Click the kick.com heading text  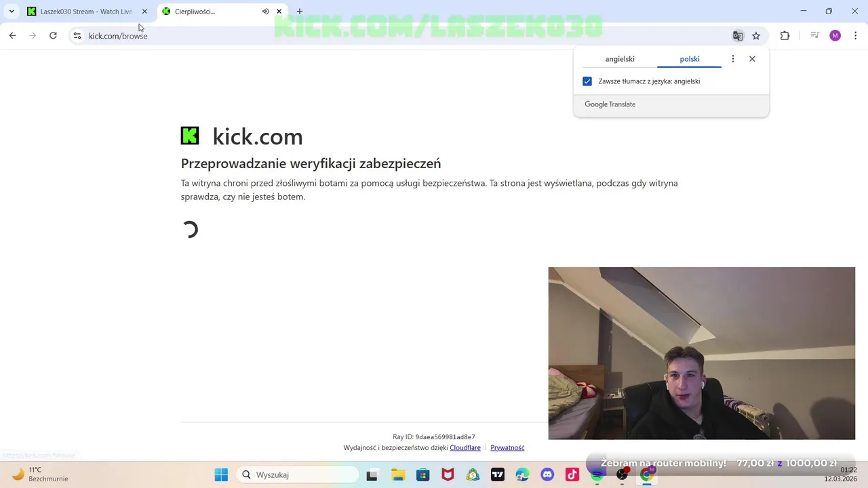(x=258, y=136)
